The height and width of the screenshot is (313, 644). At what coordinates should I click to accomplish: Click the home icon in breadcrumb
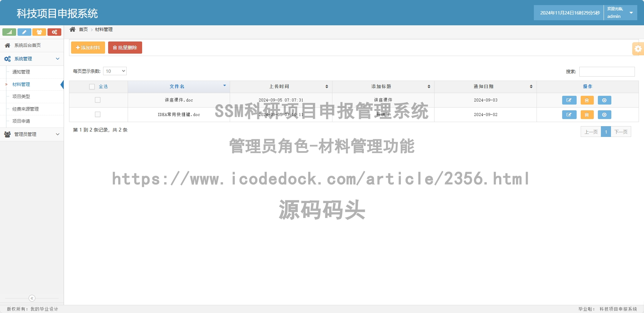pos(72,29)
